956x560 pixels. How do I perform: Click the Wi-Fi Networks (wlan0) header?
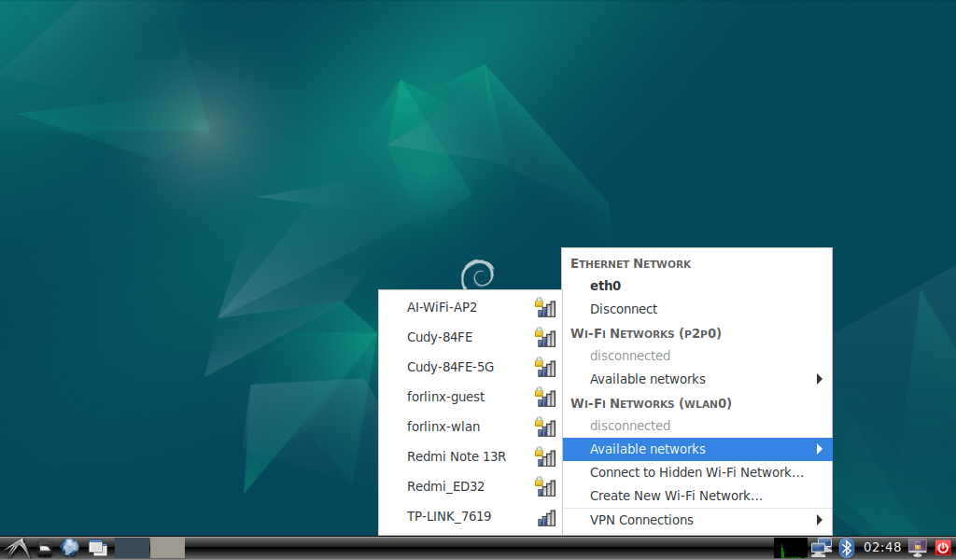coord(651,403)
